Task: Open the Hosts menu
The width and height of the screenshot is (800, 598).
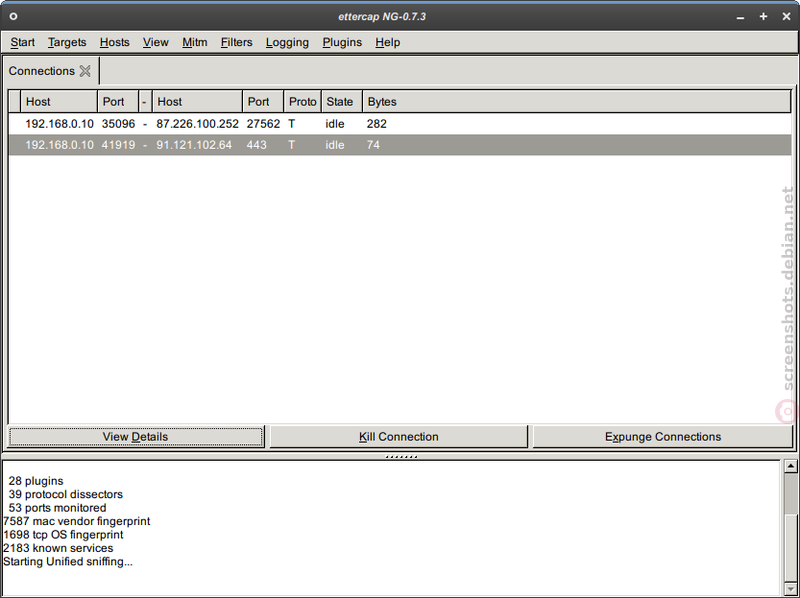Action: (x=114, y=42)
